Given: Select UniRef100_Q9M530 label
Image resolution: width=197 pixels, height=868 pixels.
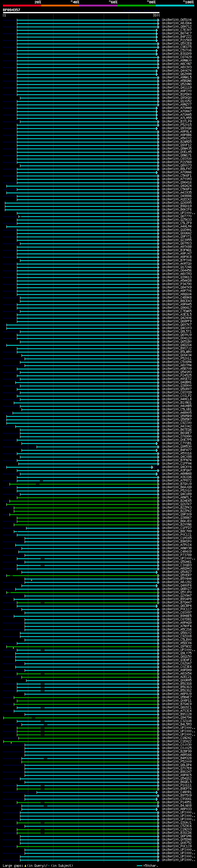Looking at the screenshot, I should (176, 446).
